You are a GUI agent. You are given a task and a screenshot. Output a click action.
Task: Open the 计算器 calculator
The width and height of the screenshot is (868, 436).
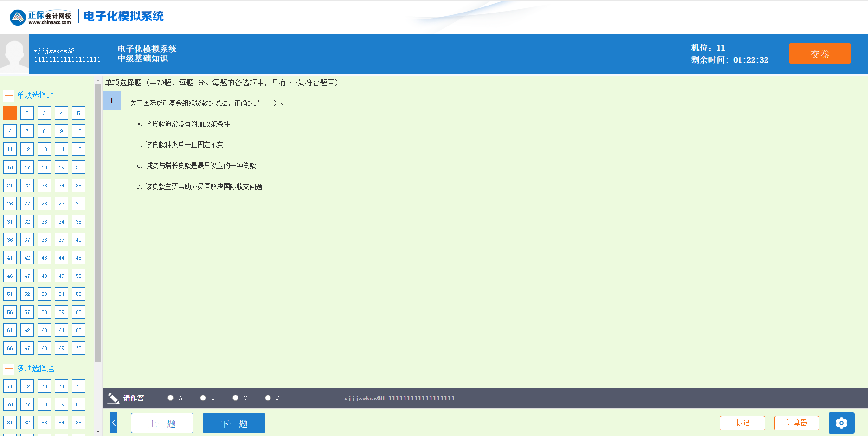tap(797, 423)
